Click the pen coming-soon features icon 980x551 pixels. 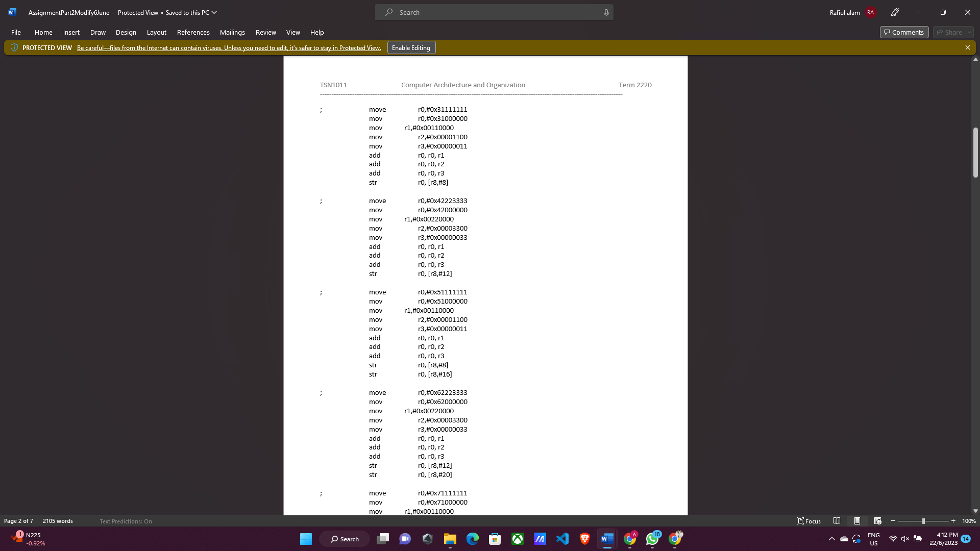(x=895, y=12)
